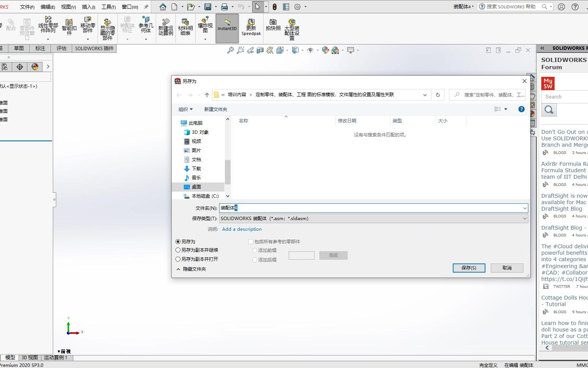This screenshot has width=588, height=368.
Task: Click the Reference Geometry tool
Action: pos(146,25)
